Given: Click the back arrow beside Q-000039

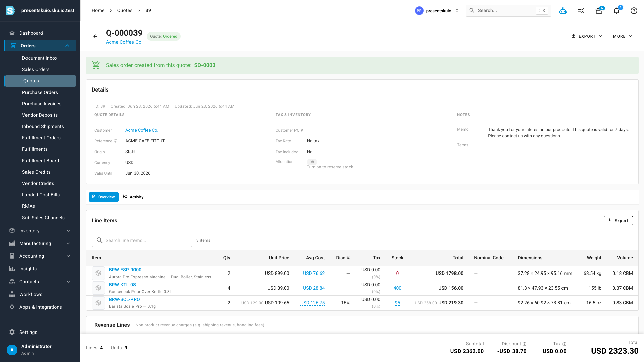Looking at the screenshot, I should click(95, 36).
